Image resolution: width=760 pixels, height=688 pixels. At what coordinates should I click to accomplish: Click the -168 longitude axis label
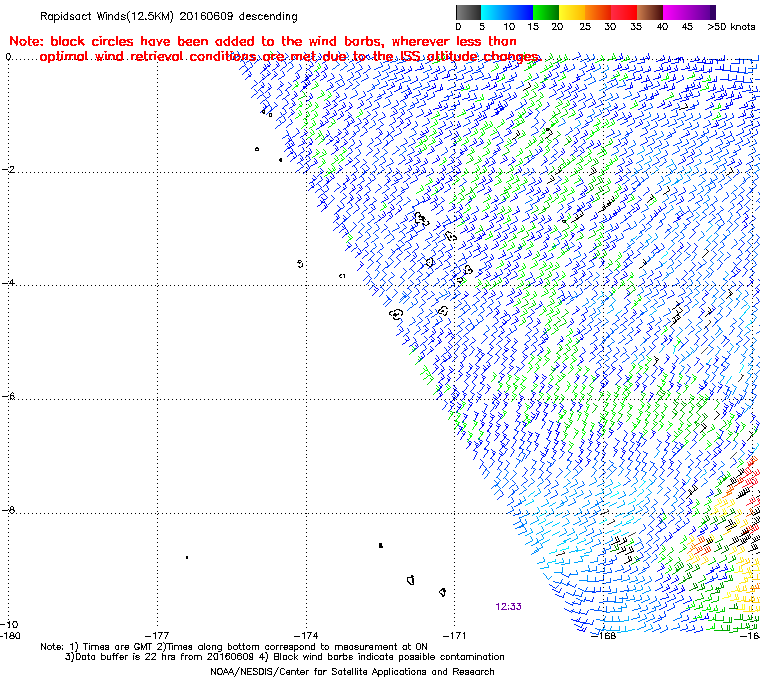pos(603,636)
